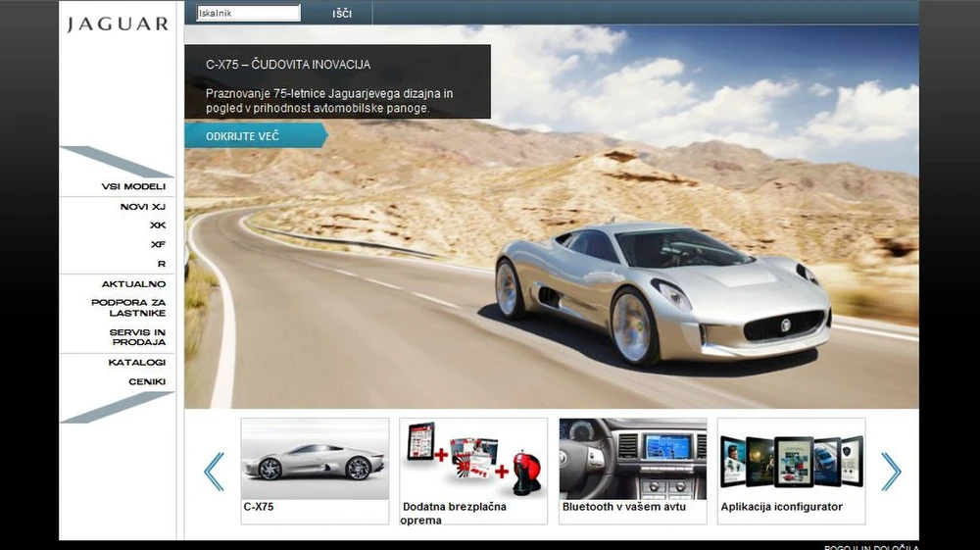980x550 pixels.
Task: Select the XK model link
Action: click(158, 225)
